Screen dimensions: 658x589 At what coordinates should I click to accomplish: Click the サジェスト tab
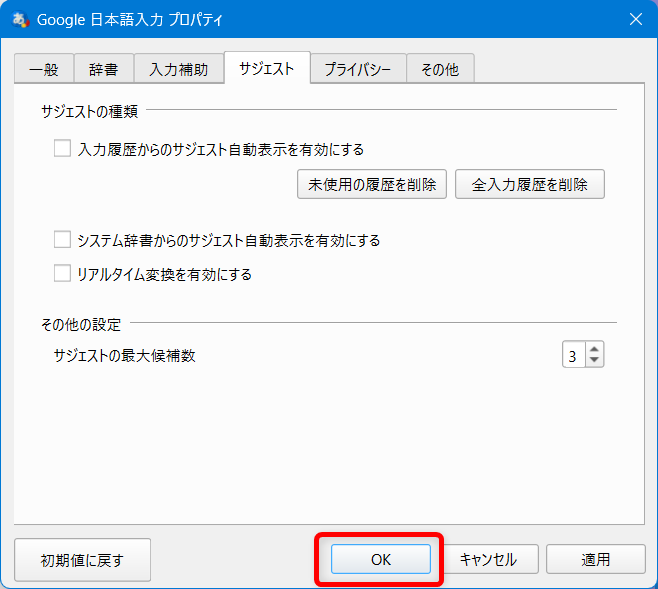point(267,68)
